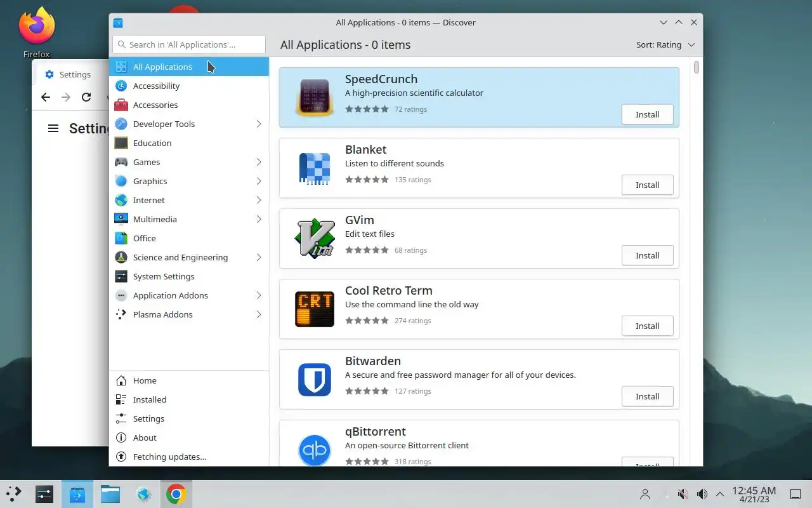The image size is (812, 508).
Task: Open the Education category
Action: click(189, 143)
